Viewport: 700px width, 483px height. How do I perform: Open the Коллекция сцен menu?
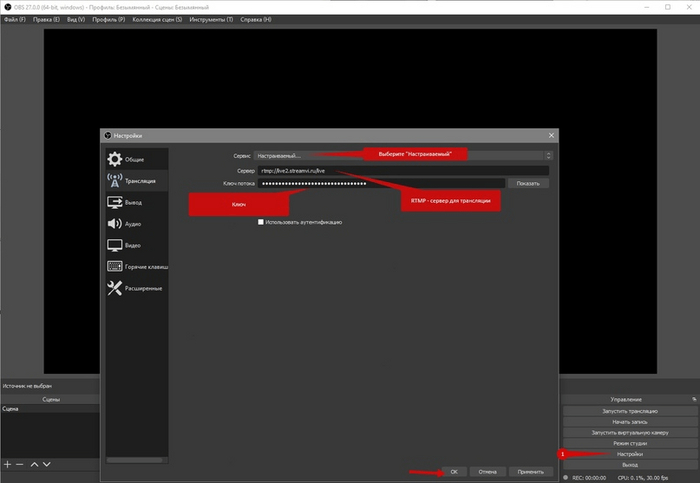158,19
